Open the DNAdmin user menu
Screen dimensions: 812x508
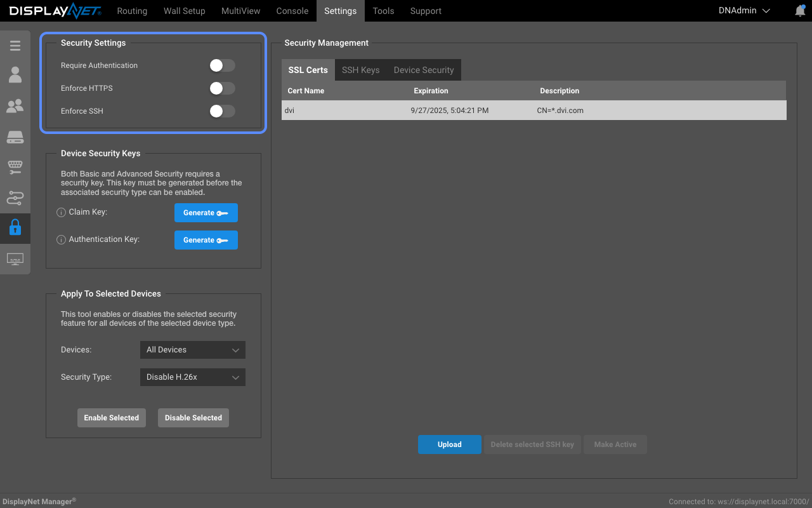click(x=744, y=11)
